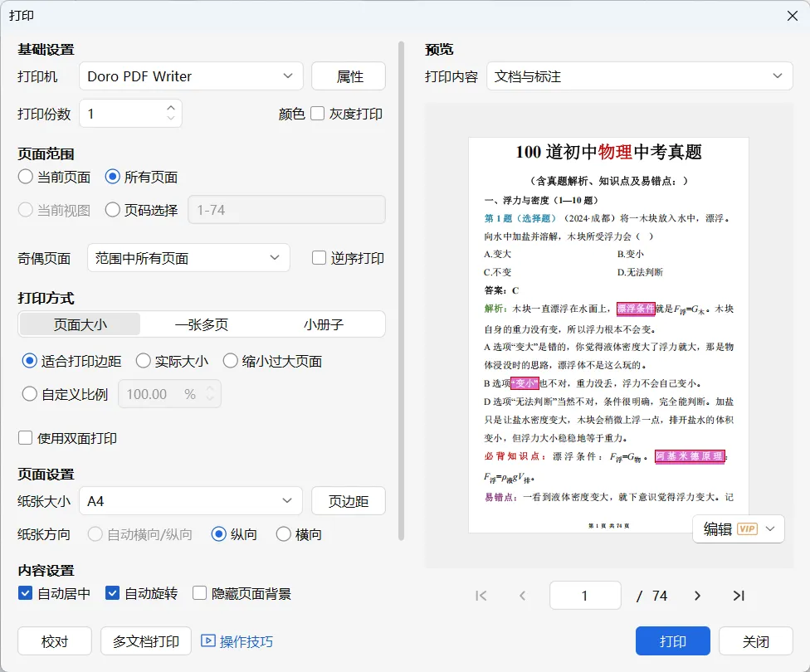The image size is (810, 672).
Task: Decrease 打印份数 with down arrow
Action: pos(171,119)
